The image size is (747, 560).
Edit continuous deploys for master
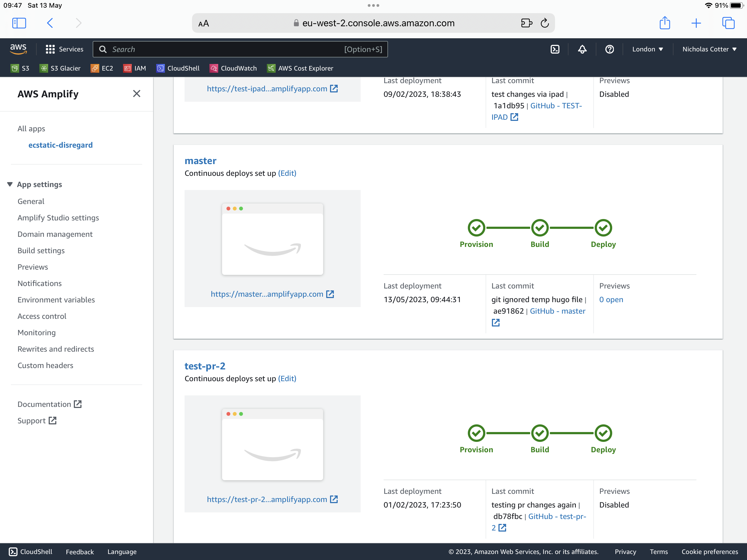click(x=287, y=173)
